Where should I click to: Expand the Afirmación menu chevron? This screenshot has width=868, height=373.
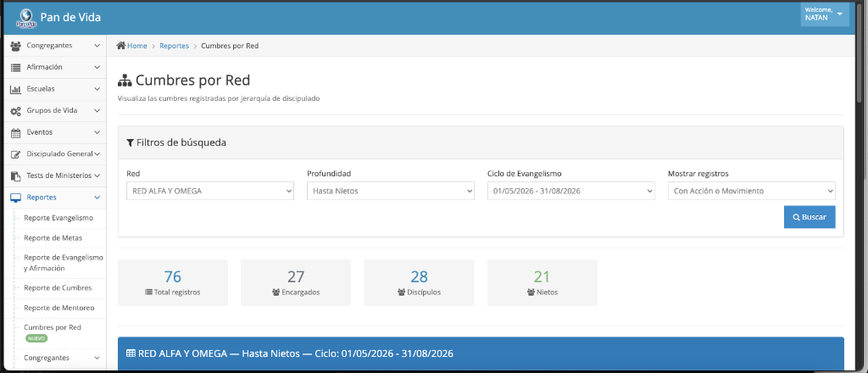(x=97, y=68)
